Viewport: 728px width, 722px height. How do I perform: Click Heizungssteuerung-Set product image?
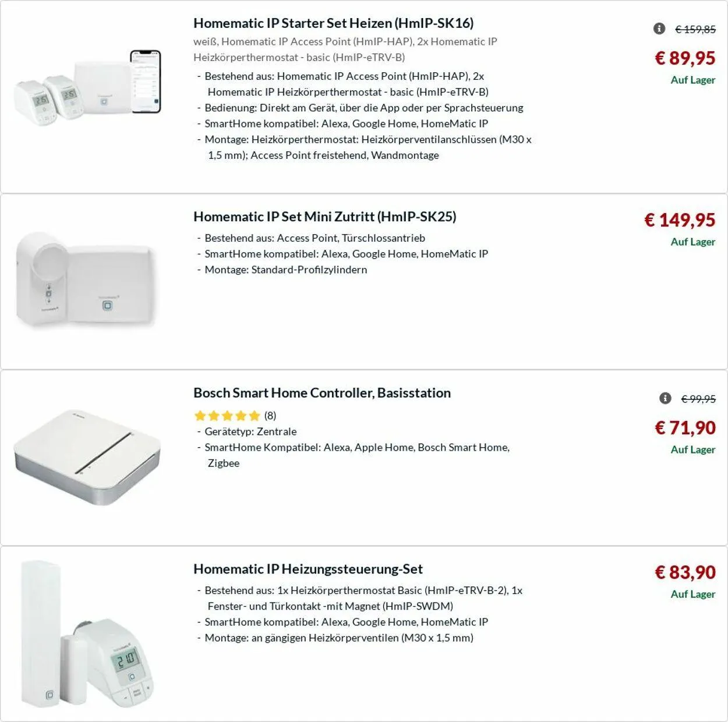click(x=87, y=633)
